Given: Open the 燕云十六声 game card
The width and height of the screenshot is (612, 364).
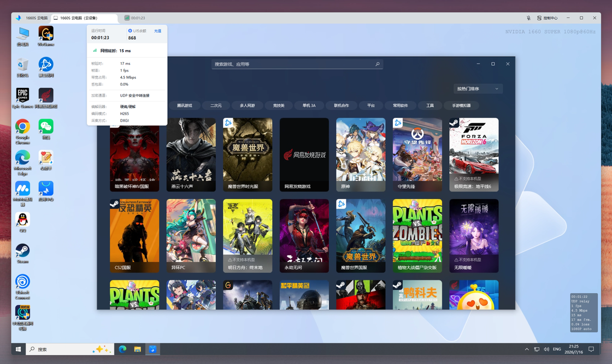Looking at the screenshot, I should tap(191, 155).
